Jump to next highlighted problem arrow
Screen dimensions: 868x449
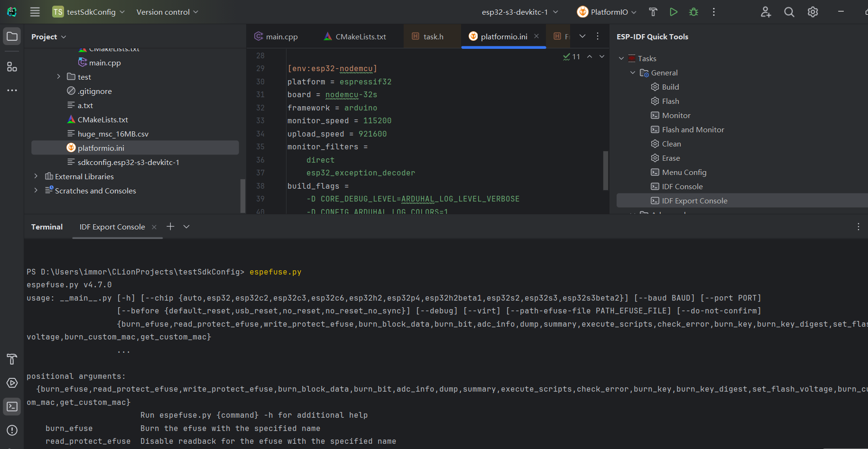click(602, 56)
